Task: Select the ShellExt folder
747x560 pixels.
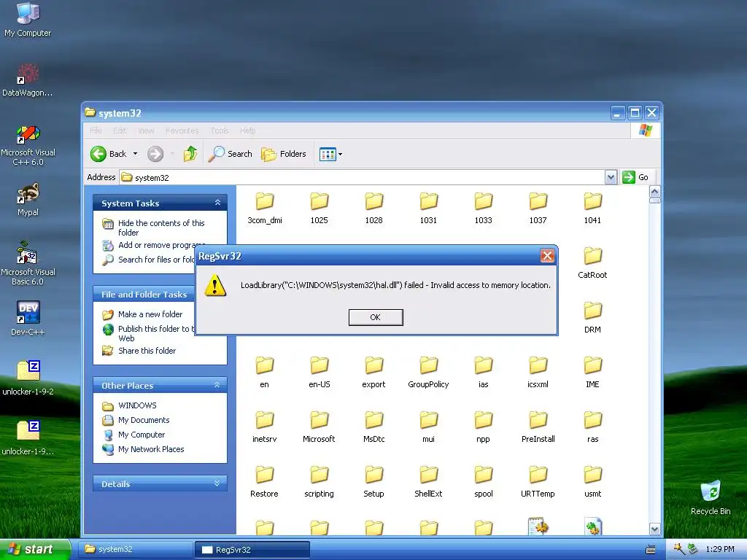Action: (428, 482)
